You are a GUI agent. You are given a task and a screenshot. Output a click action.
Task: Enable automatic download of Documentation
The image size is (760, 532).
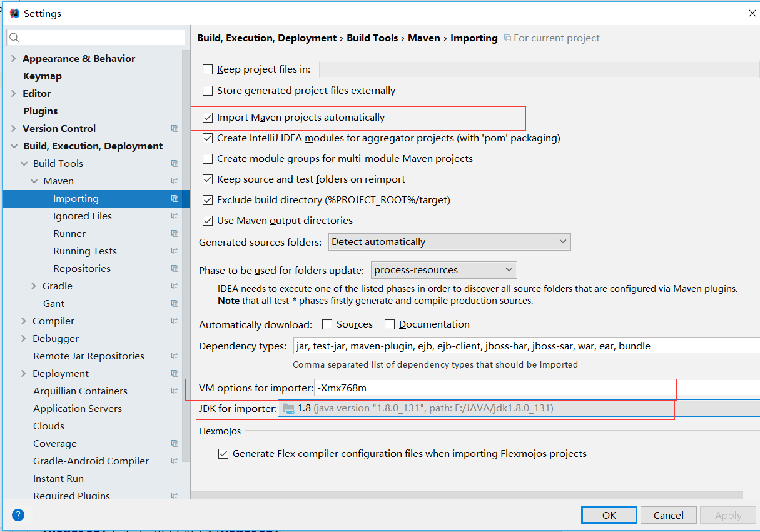[x=390, y=324]
